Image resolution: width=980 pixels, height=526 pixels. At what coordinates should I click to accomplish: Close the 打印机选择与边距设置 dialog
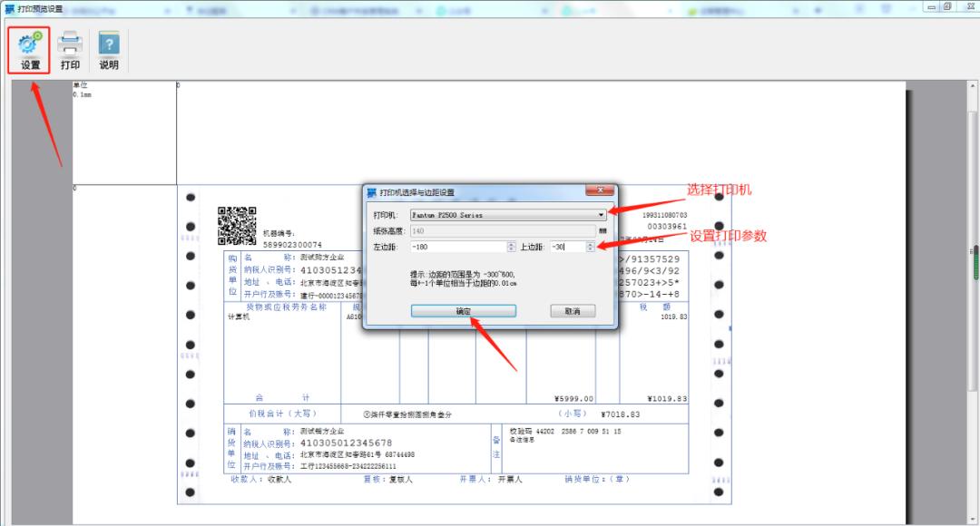coord(599,191)
